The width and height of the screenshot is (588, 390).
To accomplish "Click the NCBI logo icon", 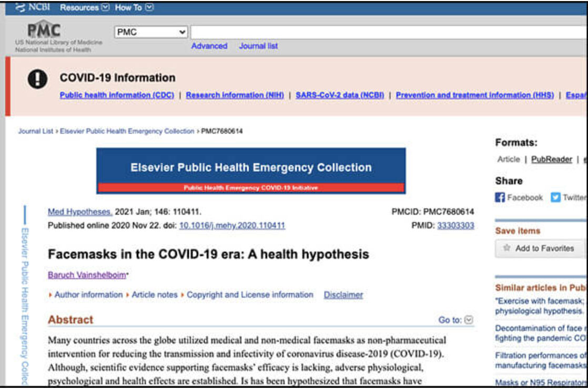I will coord(21,7).
